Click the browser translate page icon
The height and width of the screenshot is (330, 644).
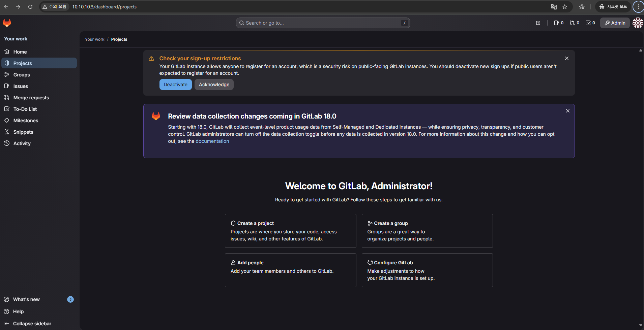[x=554, y=7]
